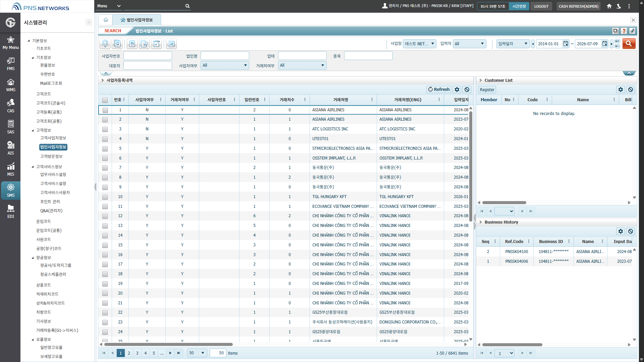Click the Excel export toolbar icon
The height and width of the screenshot is (362, 644).
[x=171, y=44]
